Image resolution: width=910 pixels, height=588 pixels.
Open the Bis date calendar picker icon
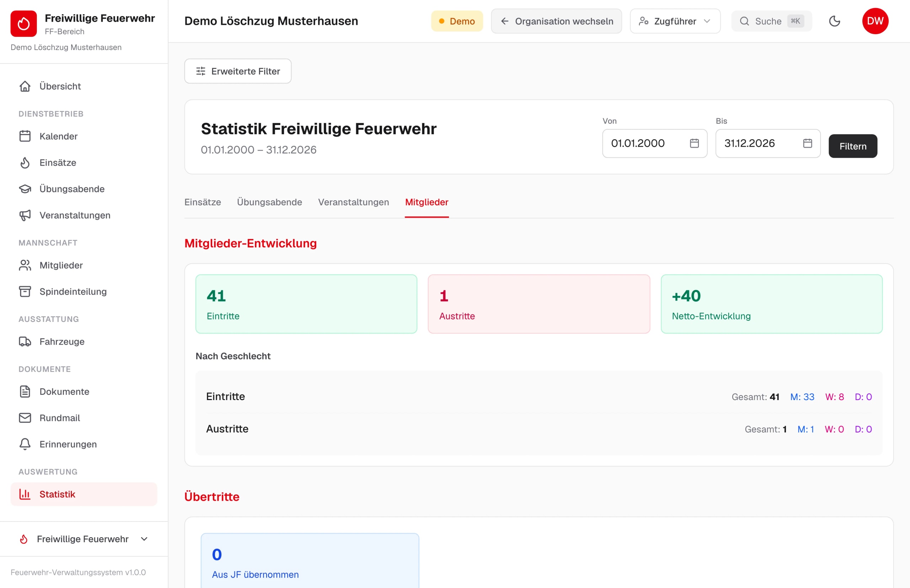807,144
